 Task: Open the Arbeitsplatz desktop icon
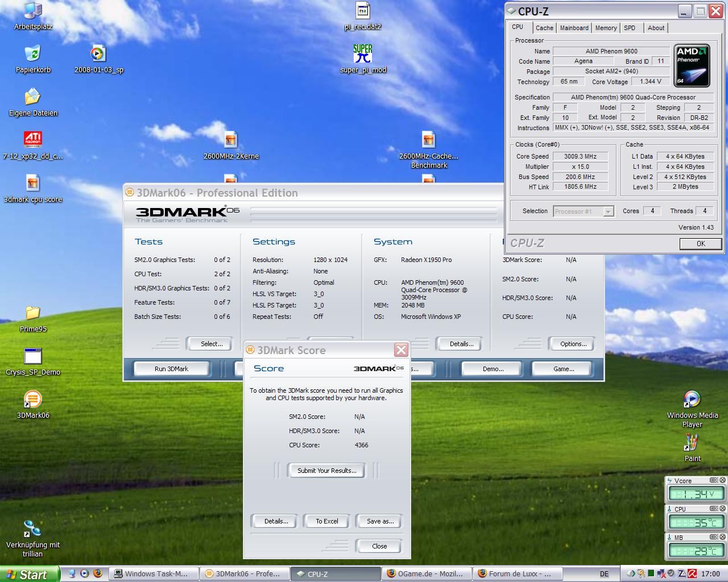point(33,16)
